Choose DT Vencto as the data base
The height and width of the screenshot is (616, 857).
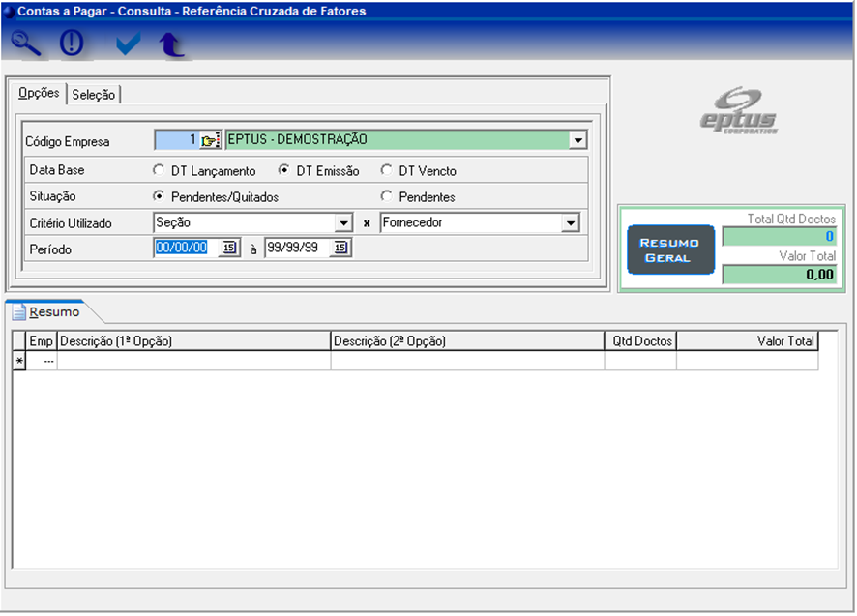(x=387, y=171)
